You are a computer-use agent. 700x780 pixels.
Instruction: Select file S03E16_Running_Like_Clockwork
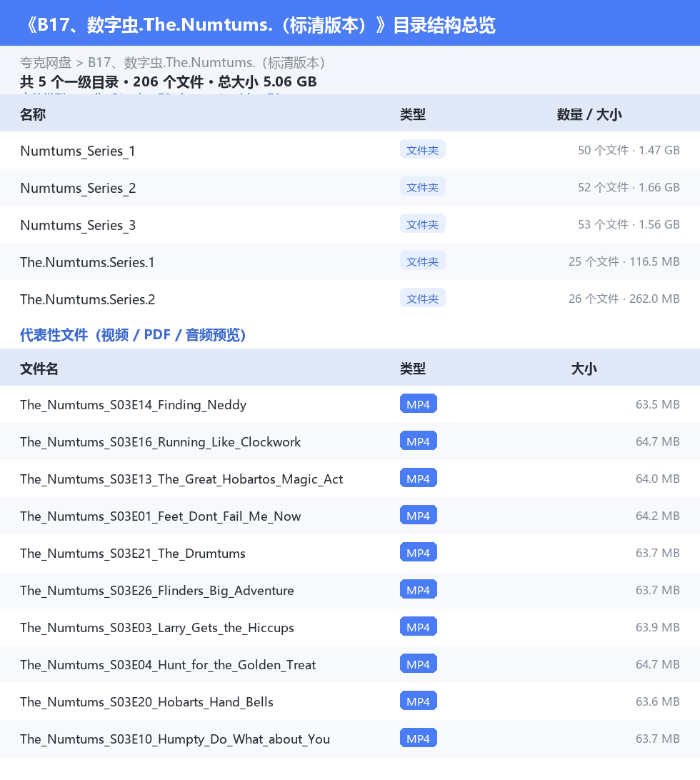pos(160,442)
